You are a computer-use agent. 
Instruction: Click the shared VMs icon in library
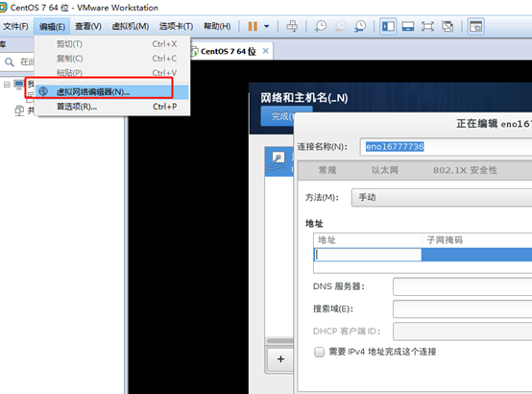pos(19,111)
